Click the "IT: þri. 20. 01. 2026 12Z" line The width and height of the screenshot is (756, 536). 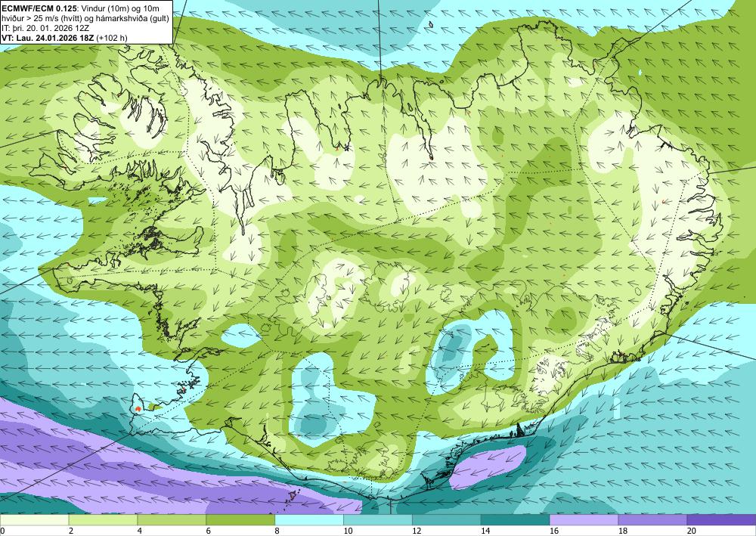coord(45,28)
